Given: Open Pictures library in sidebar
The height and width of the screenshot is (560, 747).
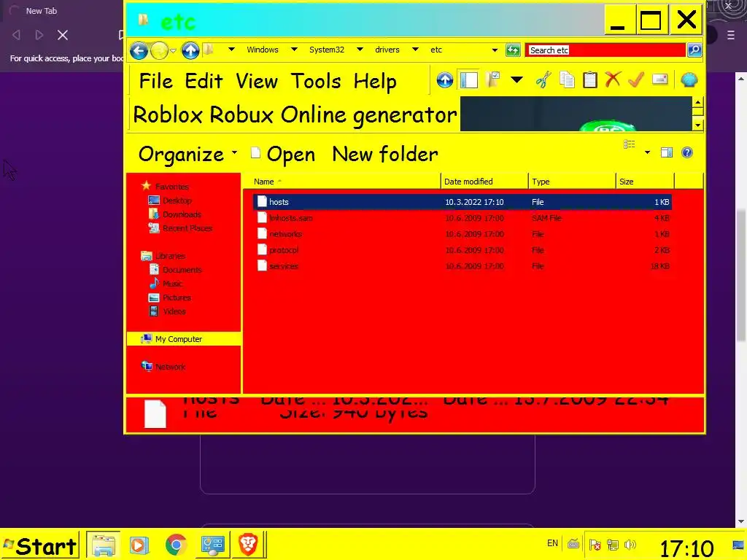Looking at the screenshot, I should click(x=169, y=297).
